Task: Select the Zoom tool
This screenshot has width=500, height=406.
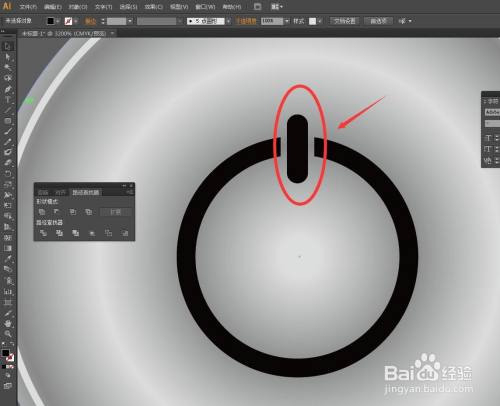Action: (x=8, y=334)
